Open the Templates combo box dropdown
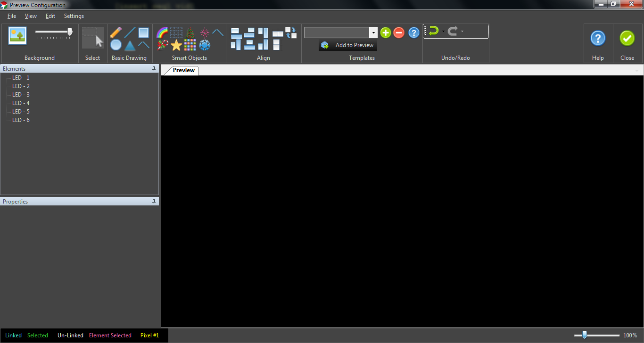This screenshot has height=343, width=644. tap(373, 33)
